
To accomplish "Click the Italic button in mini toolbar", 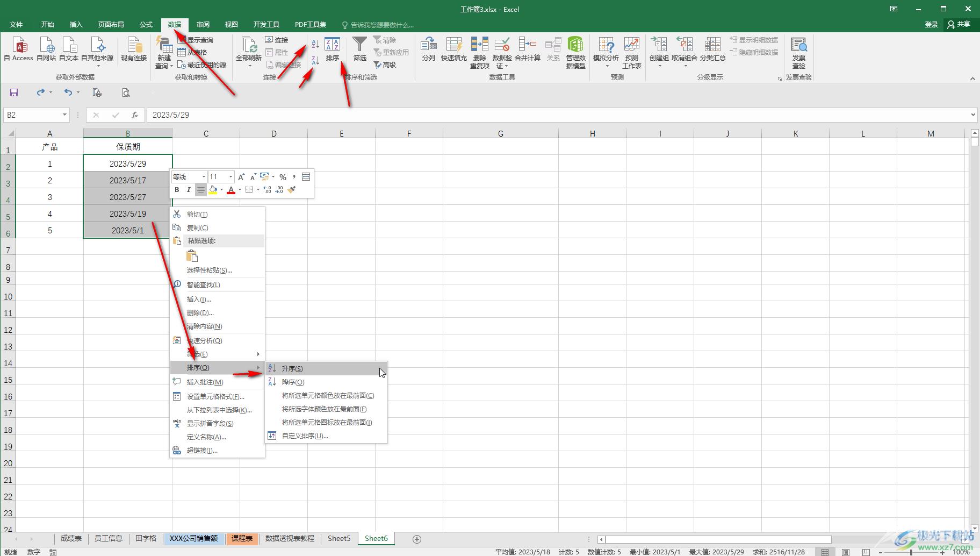I will (189, 190).
